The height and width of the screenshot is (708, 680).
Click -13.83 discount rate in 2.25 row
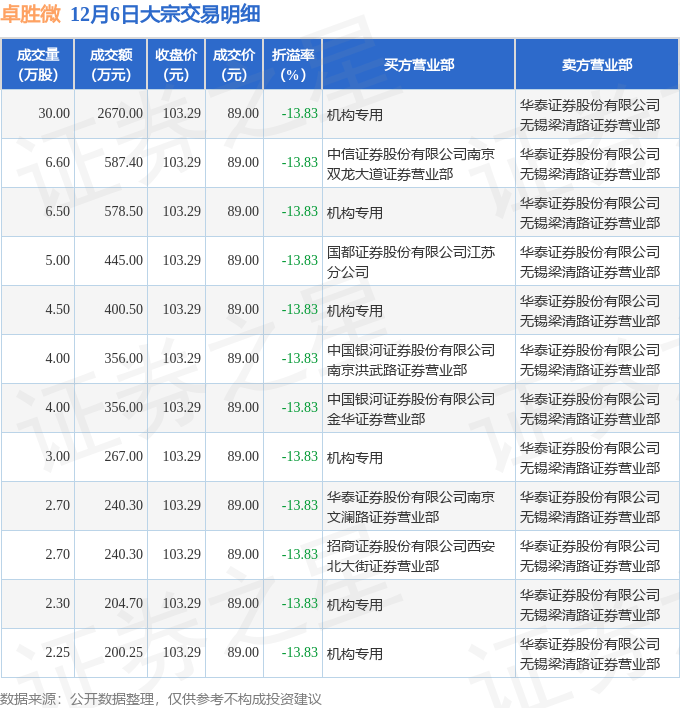pos(300,652)
